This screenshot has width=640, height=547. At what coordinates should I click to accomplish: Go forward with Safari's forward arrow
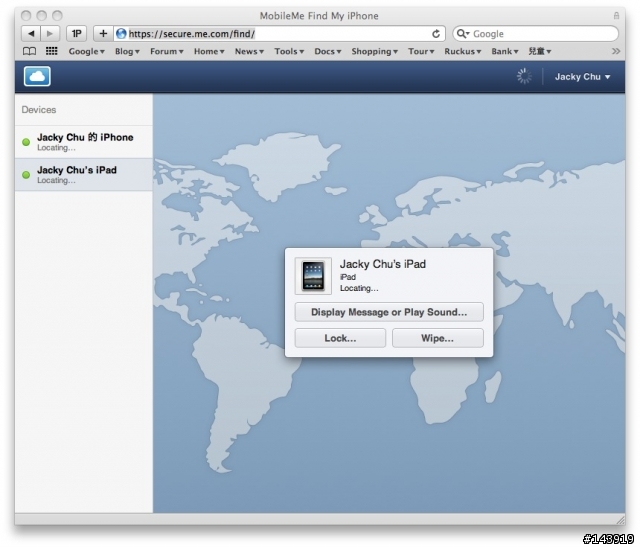[50, 33]
